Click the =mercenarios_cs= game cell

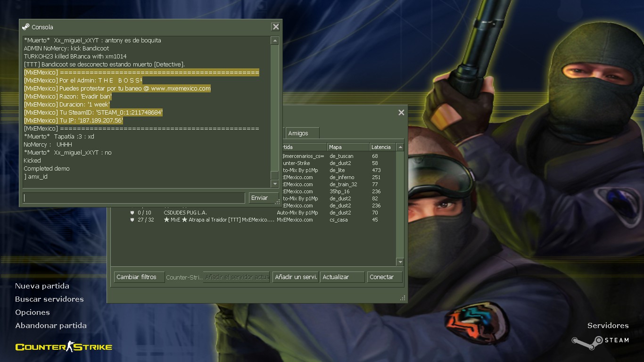(303, 156)
